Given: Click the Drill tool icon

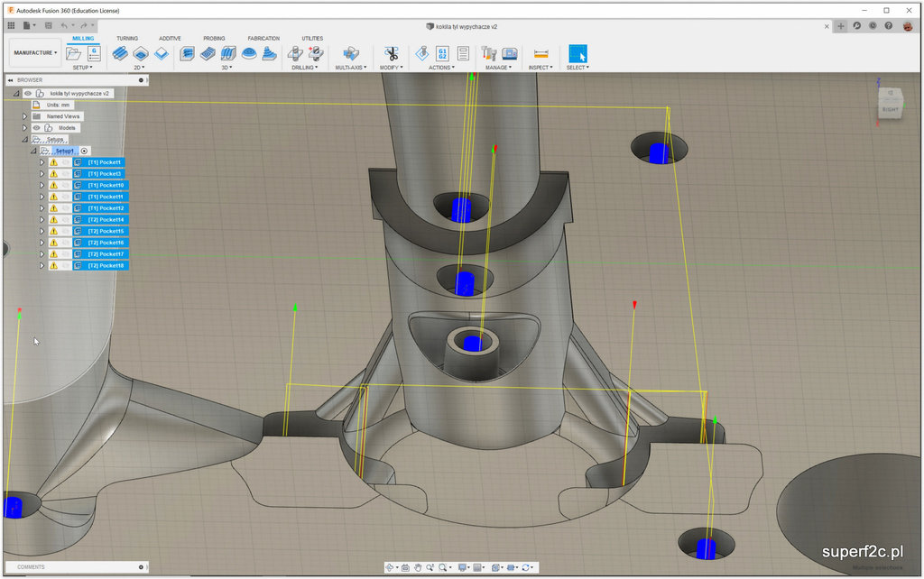Looking at the screenshot, I should pyautogui.click(x=295, y=54).
